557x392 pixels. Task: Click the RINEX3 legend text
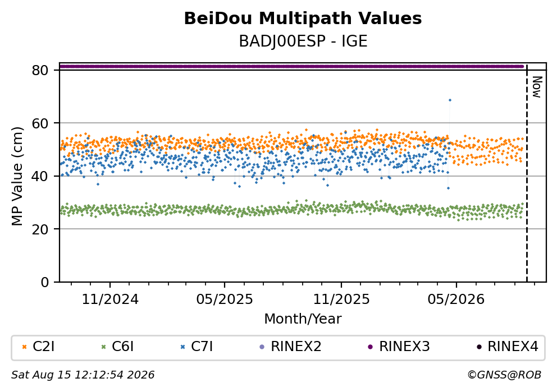tap(405, 346)
